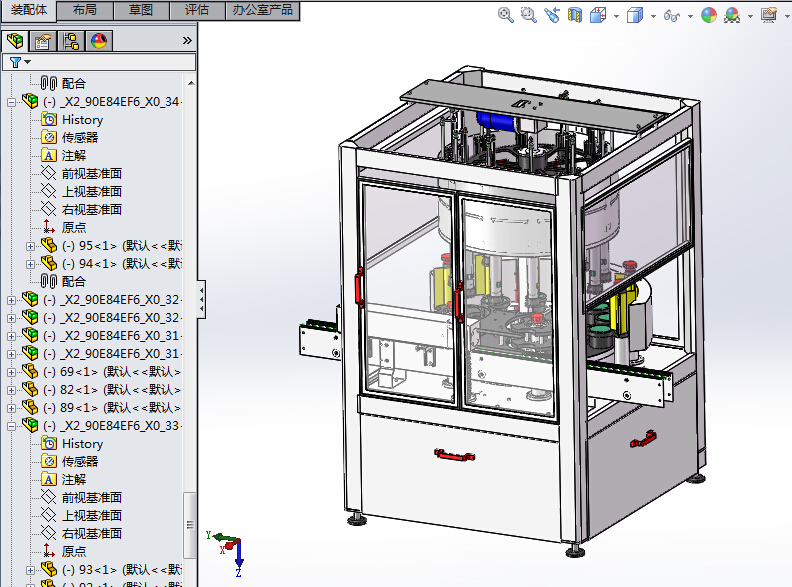Select 上视基准面 plane under X0_34 assembly
792x587 pixels.
point(92,191)
